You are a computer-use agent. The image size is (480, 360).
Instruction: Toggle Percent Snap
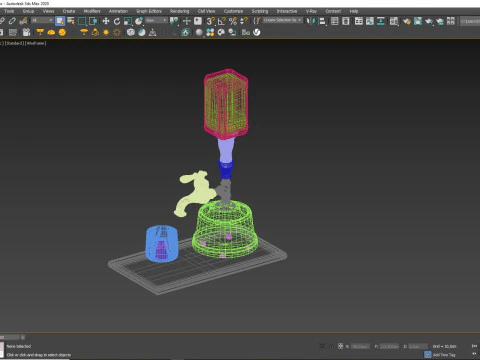[233, 21]
